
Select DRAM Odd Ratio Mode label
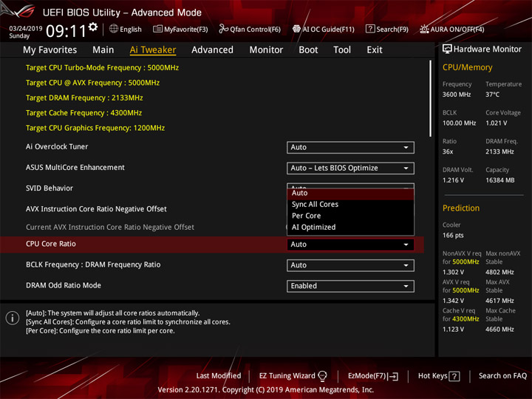click(x=64, y=285)
